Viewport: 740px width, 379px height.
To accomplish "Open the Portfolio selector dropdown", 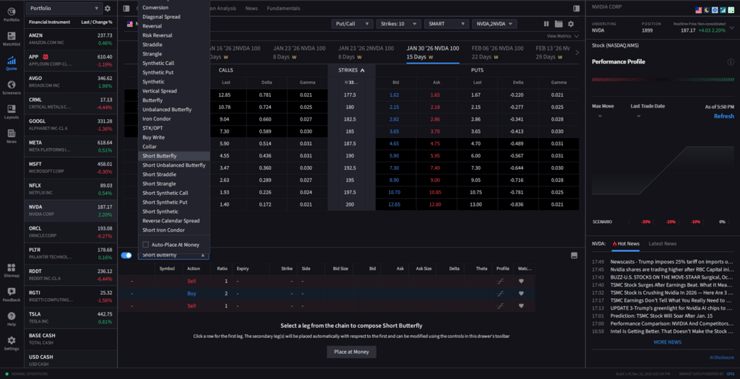I will (63, 8).
